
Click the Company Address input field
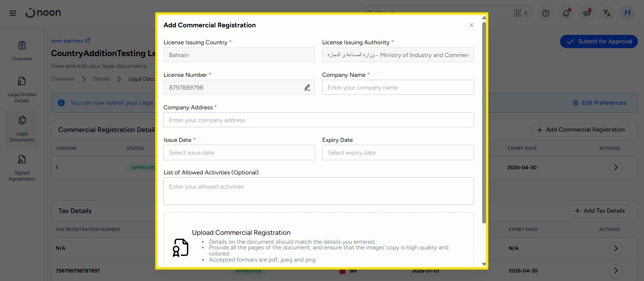point(318,120)
